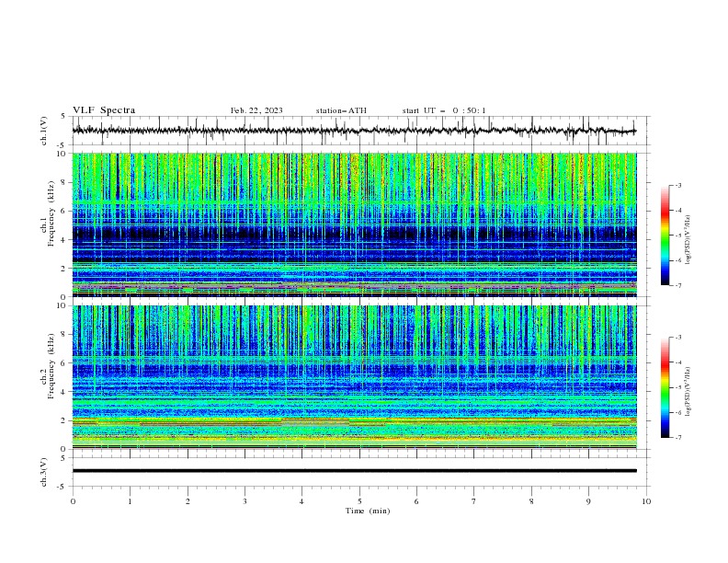Click the 'station=ATH' label
The width and height of the screenshot is (728, 563).
(x=341, y=110)
